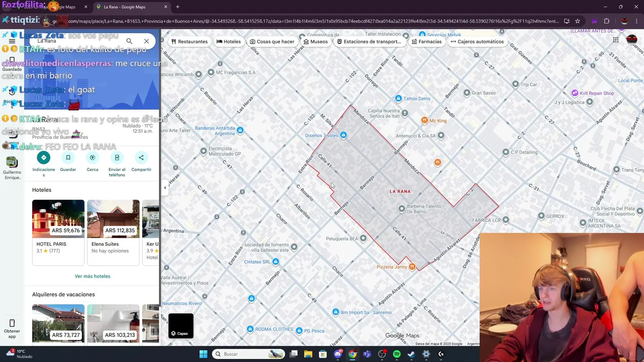The image size is (644, 362).
Task: Click the Cerca nearby icon
Action: pos(93,158)
